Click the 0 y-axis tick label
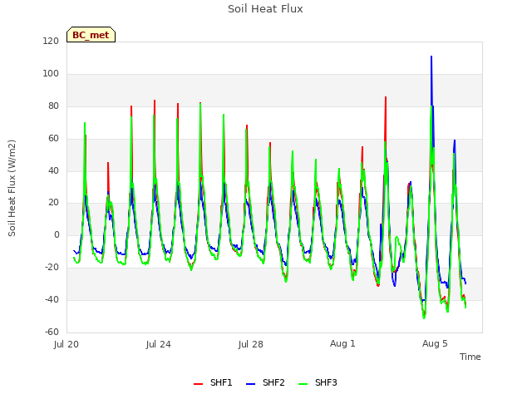The image size is (532, 399). click(x=57, y=234)
